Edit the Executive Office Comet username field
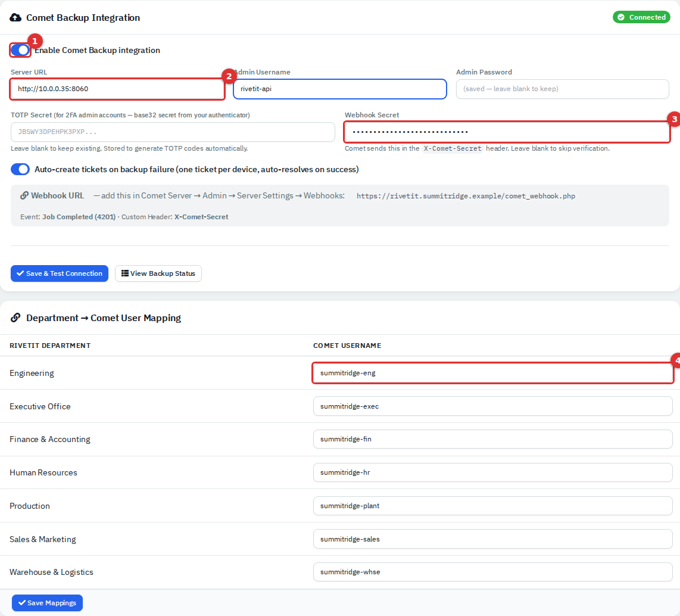 click(x=492, y=406)
